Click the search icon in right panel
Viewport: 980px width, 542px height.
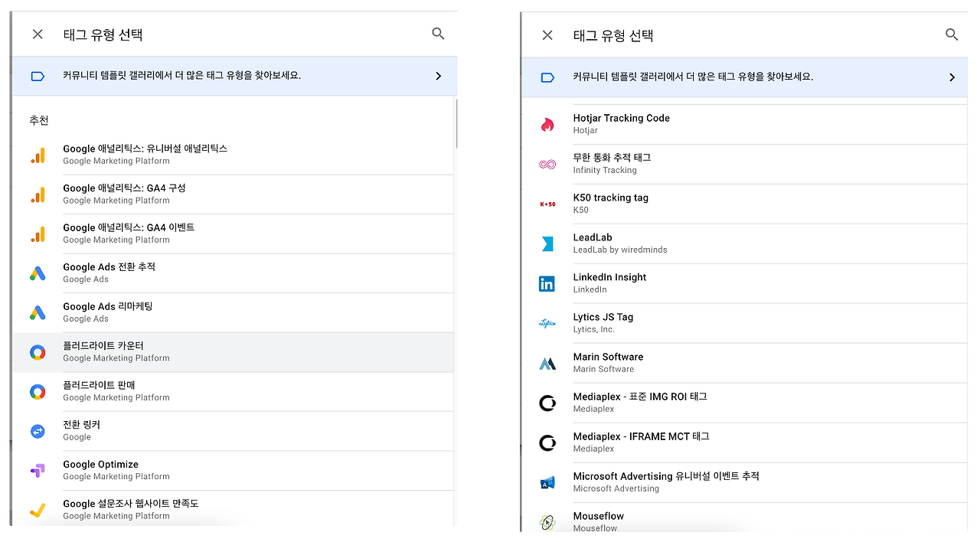(952, 34)
